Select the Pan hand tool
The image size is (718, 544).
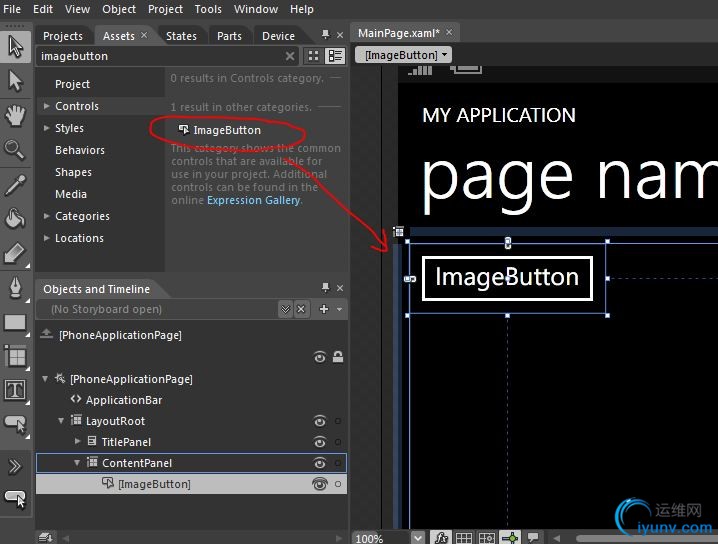point(15,115)
